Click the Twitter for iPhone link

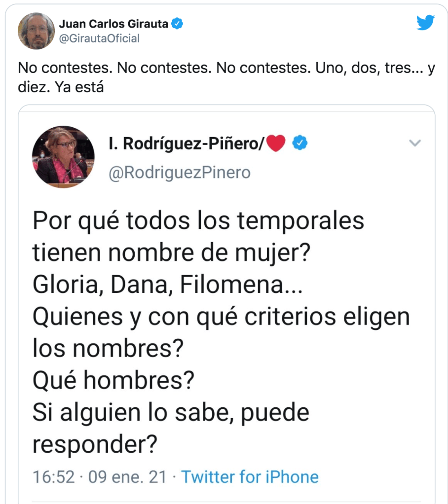coord(250,477)
